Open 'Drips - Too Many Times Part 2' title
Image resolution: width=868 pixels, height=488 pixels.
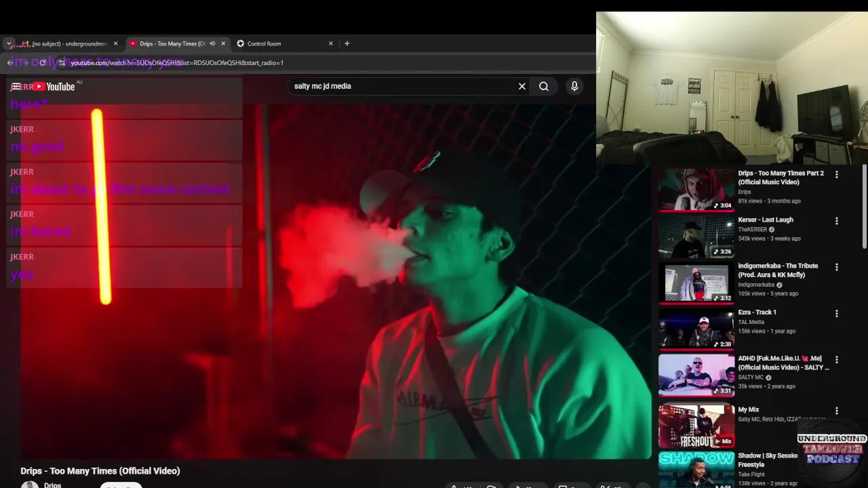coord(781,178)
